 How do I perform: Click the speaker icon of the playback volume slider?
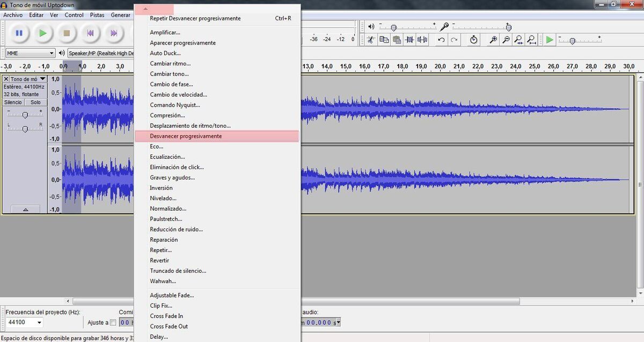tap(371, 26)
